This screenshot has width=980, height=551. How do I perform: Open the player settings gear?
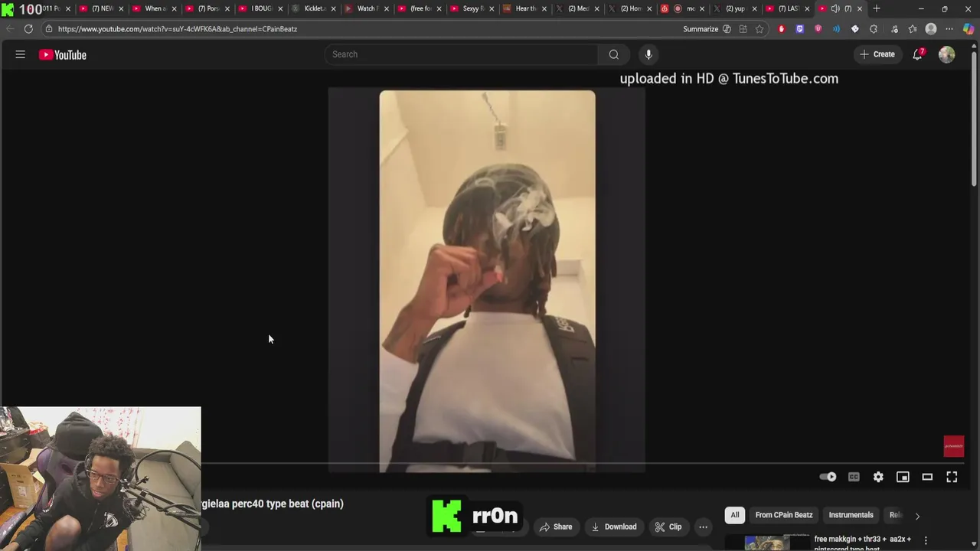pyautogui.click(x=878, y=477)
